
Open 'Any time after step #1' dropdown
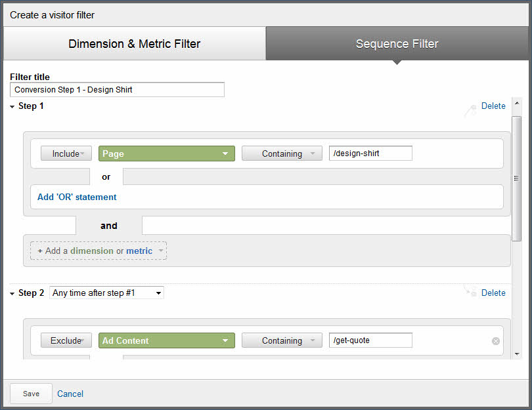(106, 293)
